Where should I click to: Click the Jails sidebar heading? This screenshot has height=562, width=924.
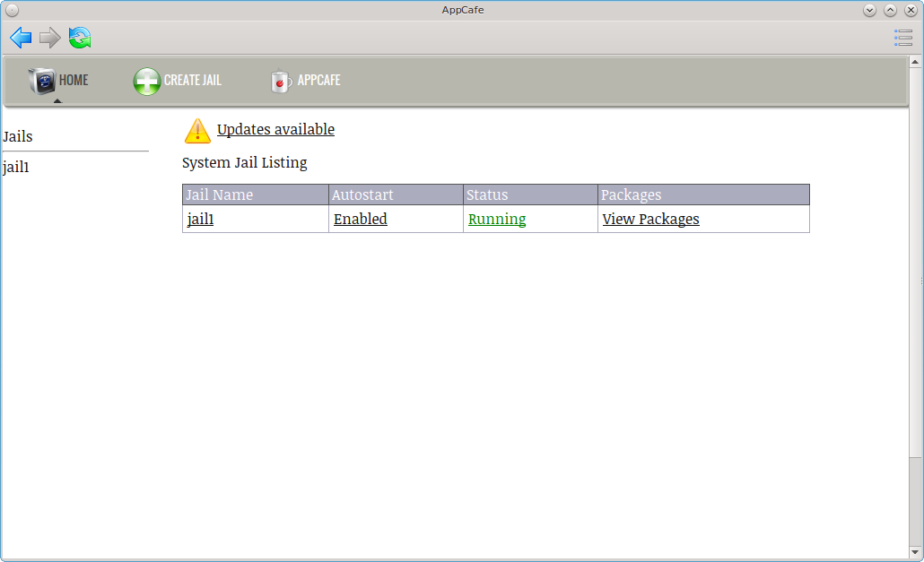pos(18,136)
